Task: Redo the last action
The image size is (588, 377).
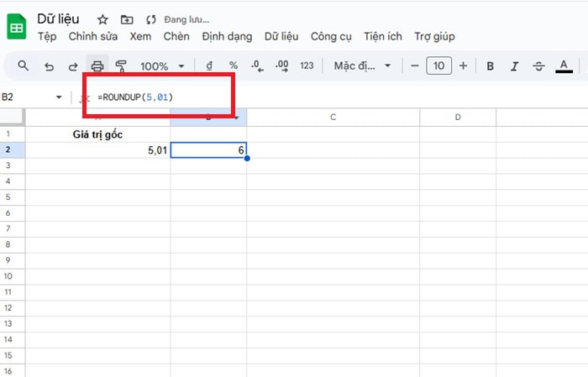Action: tap(73, 66)
